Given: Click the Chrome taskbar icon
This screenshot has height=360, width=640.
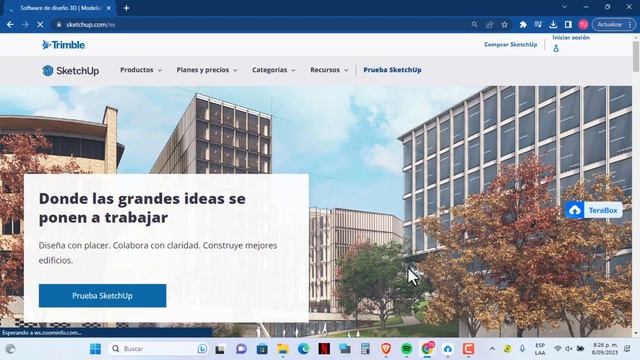Looking at the screenshot, I should click(427, 349).
